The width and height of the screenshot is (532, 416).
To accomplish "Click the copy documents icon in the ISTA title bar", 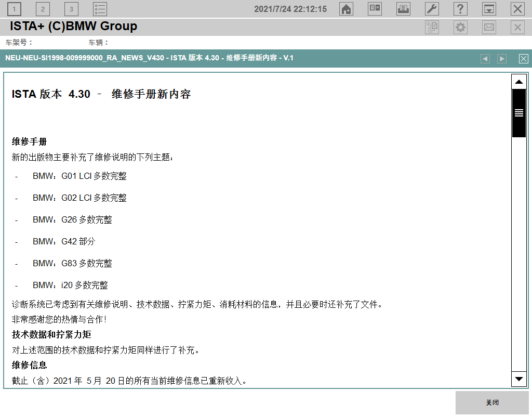I will click(432, 27).
